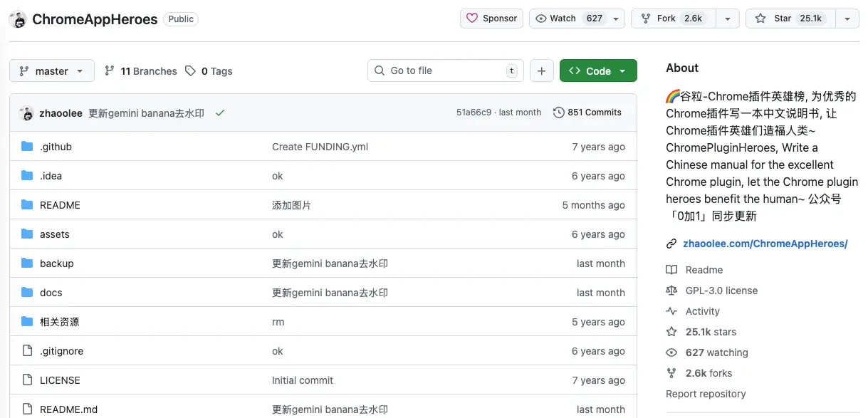Click the LICENSE file icon

pyautogui.click(x=27, y=380)
